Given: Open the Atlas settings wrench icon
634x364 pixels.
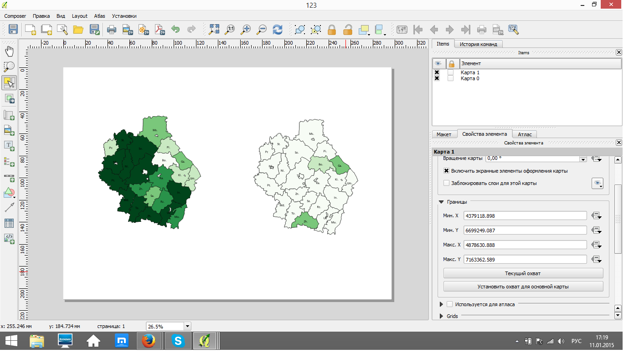Looking at the screenshot, I should [514, 30].
